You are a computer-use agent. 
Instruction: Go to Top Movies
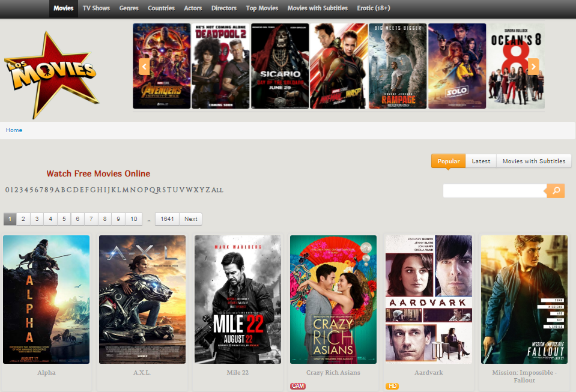[x=262, y=8]
